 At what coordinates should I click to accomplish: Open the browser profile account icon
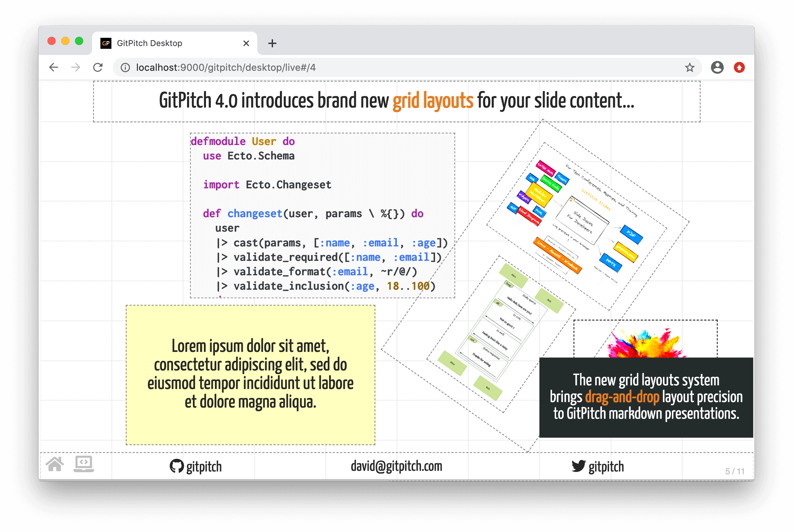(x=717, y=67)
